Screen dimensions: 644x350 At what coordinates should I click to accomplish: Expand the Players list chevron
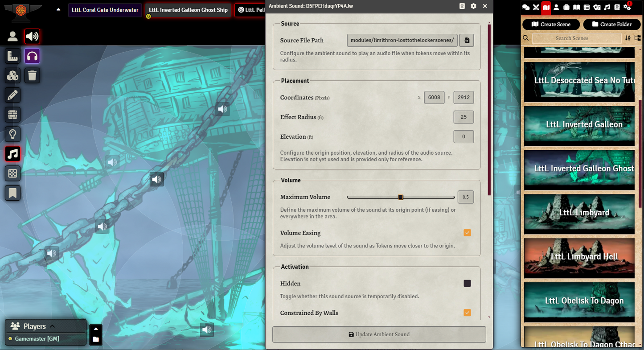click(52, 326)
